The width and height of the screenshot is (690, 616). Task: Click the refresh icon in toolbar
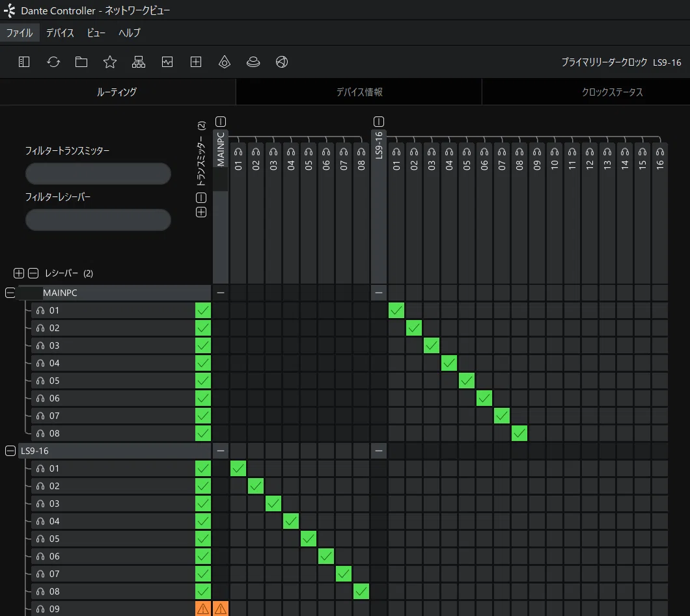53,62
